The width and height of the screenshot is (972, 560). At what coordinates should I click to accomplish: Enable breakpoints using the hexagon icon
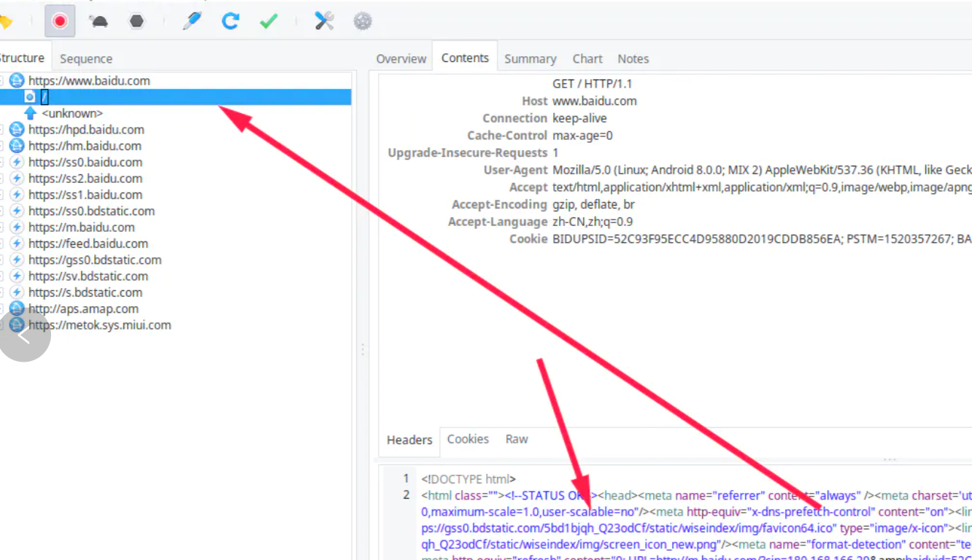136,21
